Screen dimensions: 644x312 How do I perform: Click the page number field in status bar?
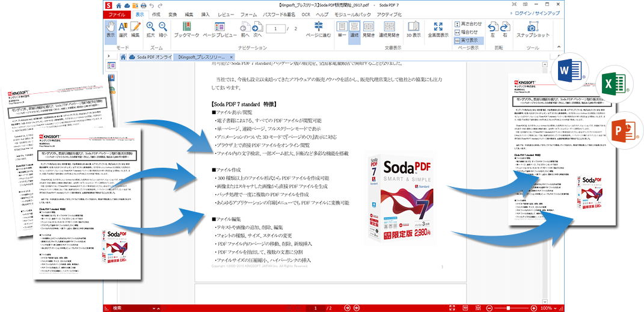click(316, 308)
